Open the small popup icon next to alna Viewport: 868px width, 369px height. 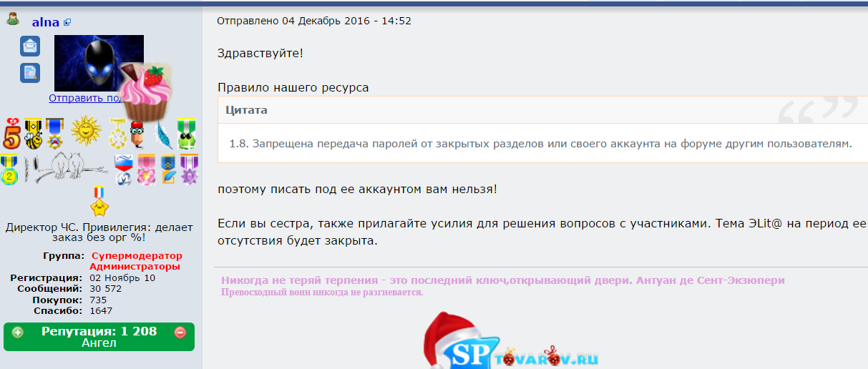click(x=67, y=23)
